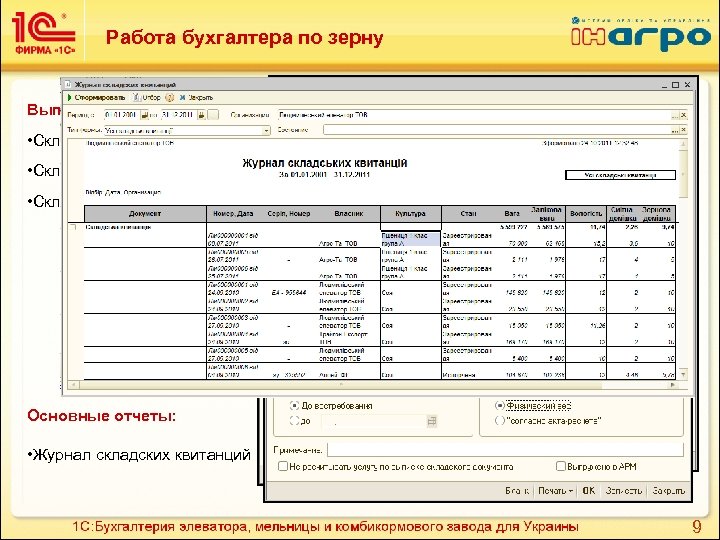
Task: Edit the period start date field
Action: tap(122, 115)
